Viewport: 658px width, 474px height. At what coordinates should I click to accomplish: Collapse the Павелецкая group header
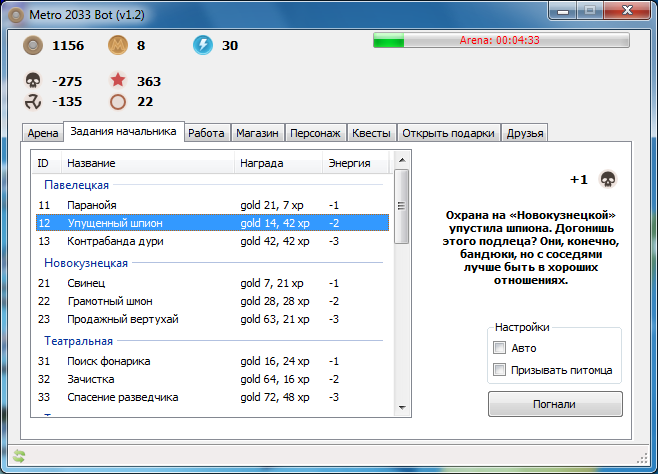76,185
